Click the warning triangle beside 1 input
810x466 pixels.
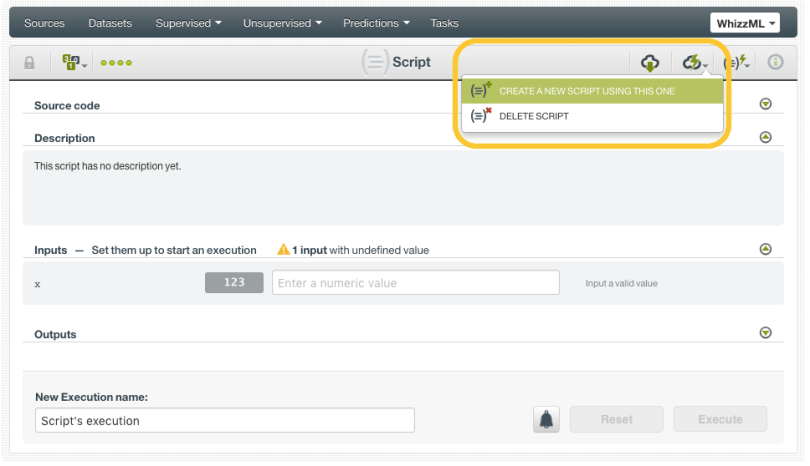(283, 250)
